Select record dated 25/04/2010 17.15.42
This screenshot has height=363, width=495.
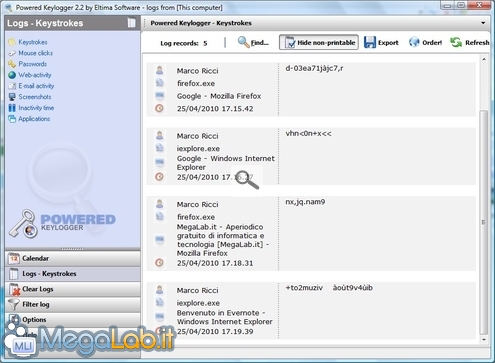point(311,90)
